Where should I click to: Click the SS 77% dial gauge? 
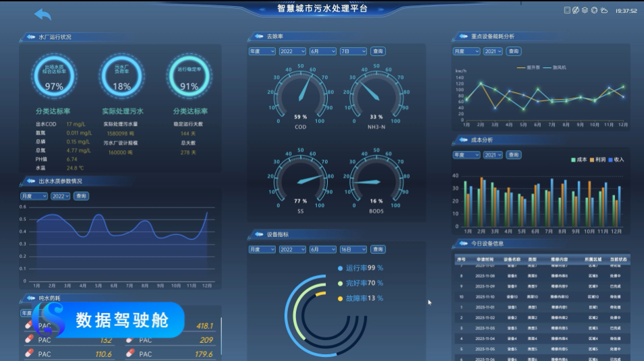(301, 180)
